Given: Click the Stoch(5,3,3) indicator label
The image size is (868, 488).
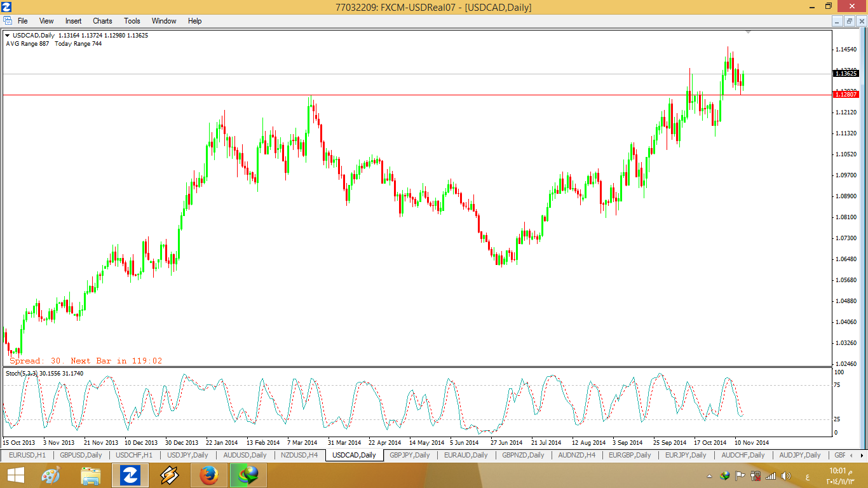Looking at the screenshot, I should 22,373.
